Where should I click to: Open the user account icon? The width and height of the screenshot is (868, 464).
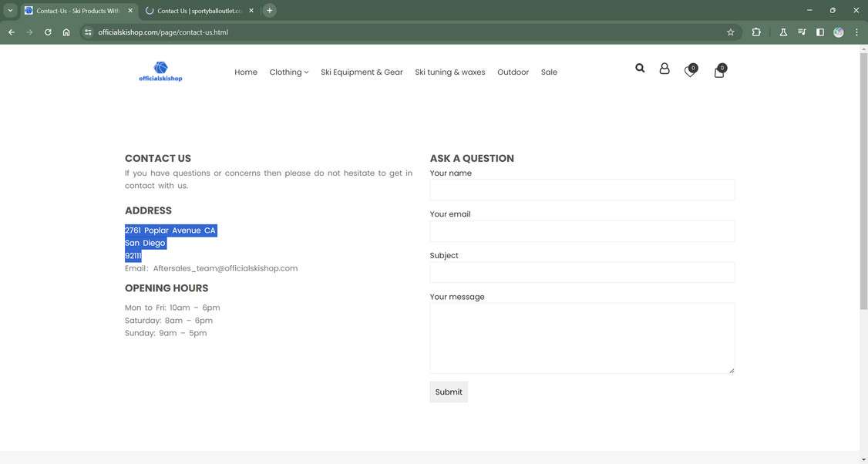tap(664, 68)
